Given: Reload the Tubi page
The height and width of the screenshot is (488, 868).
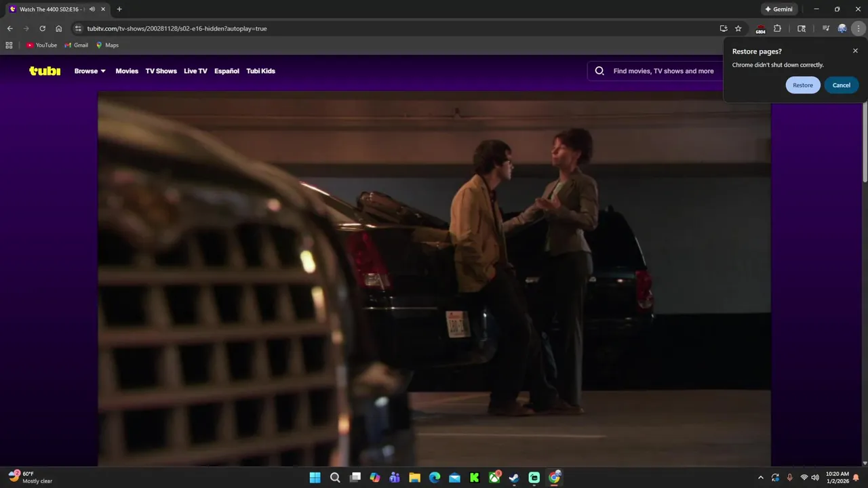Looking at the screenshot, I should (42, 28).
